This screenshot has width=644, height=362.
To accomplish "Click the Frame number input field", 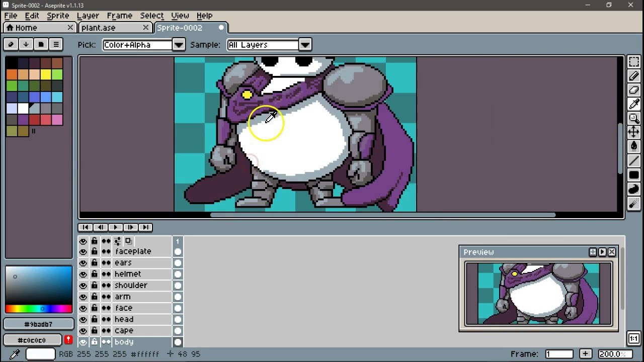I will point(559,354).
